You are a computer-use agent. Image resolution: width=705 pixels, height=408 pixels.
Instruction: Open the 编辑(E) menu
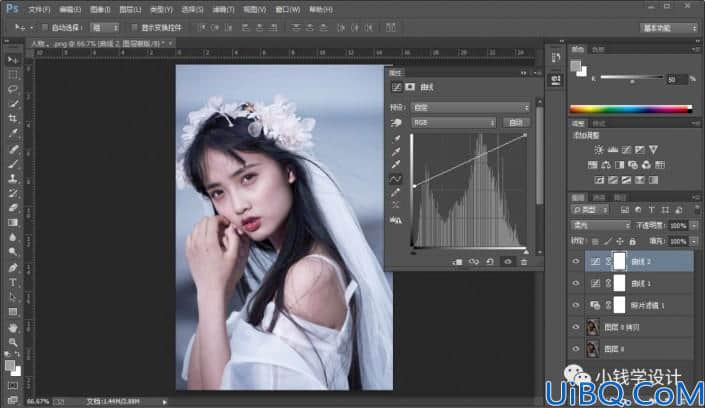pos(70,9)
